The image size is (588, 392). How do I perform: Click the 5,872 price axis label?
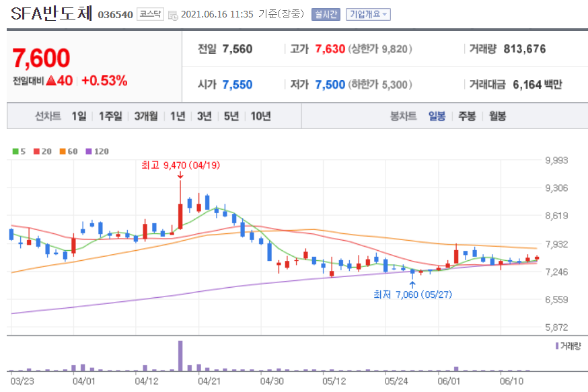point(556,327)
